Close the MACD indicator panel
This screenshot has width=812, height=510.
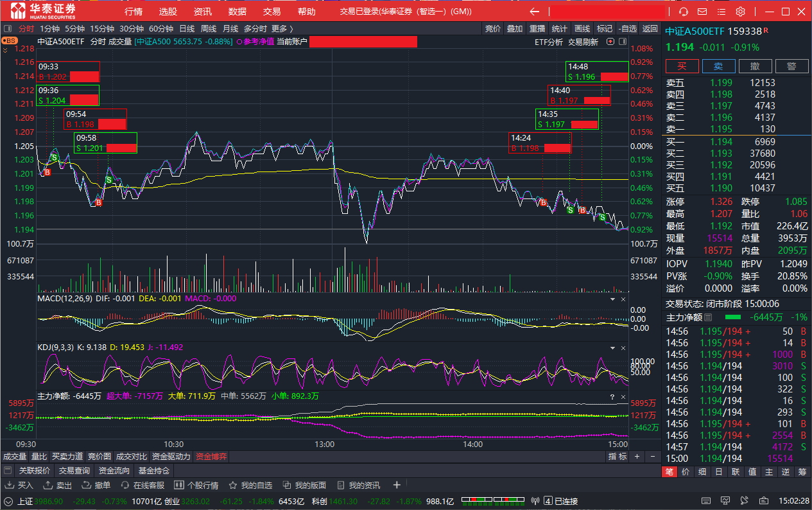tap(623, 299)
